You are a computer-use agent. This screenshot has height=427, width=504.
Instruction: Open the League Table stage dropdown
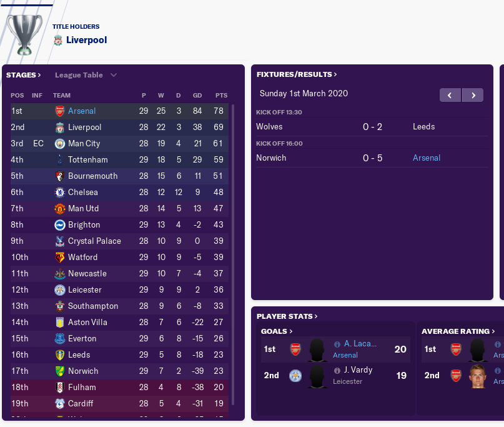(86, 75)
